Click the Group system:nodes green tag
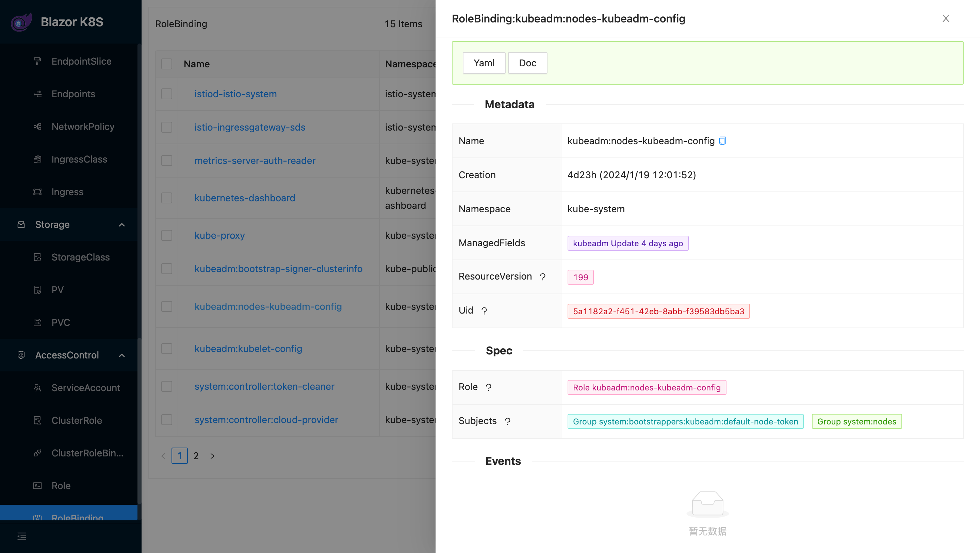Image resolution: width=980 pixels, height=553 pixels. [x=856, y=421]
